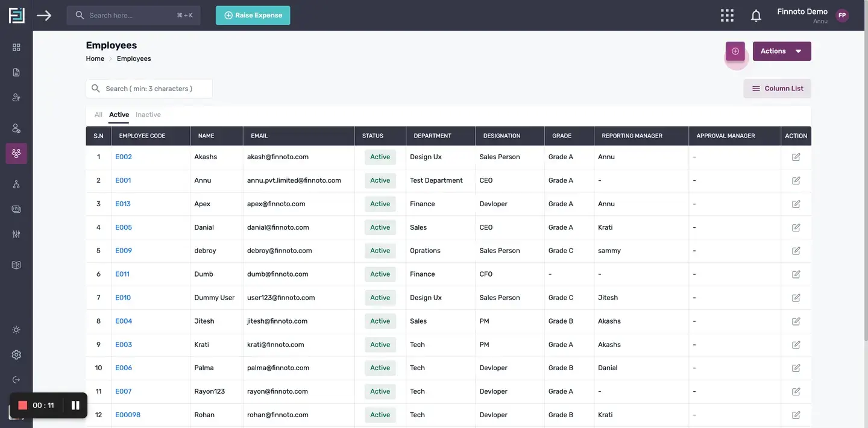Edit the Rayon123 employee row
This screenshot has width=868, height=428.
click(796, 391)
